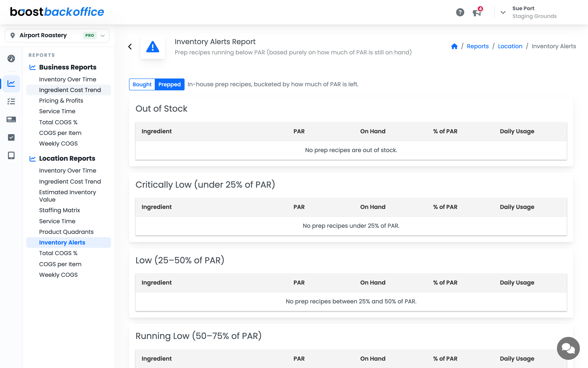Click the Business Reports chart icon
Image resolution: width=588 pixels, height=368 pixels.
tap(32, 67)
